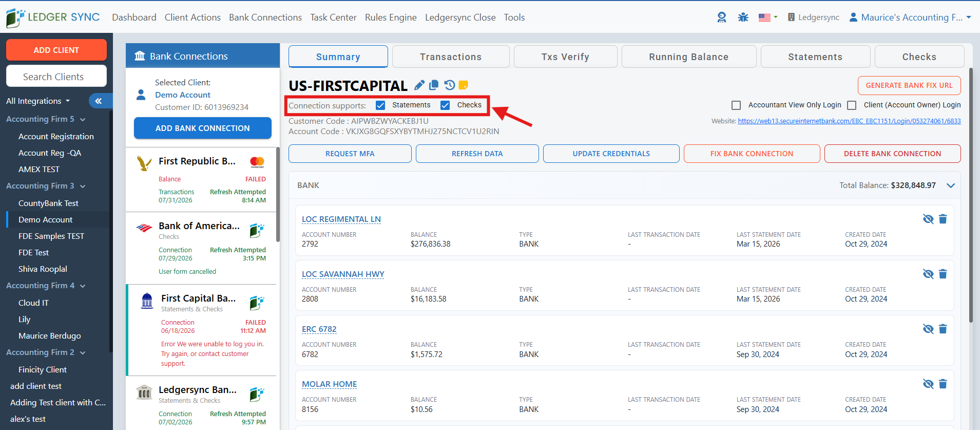Open the support headset icon

722,17
